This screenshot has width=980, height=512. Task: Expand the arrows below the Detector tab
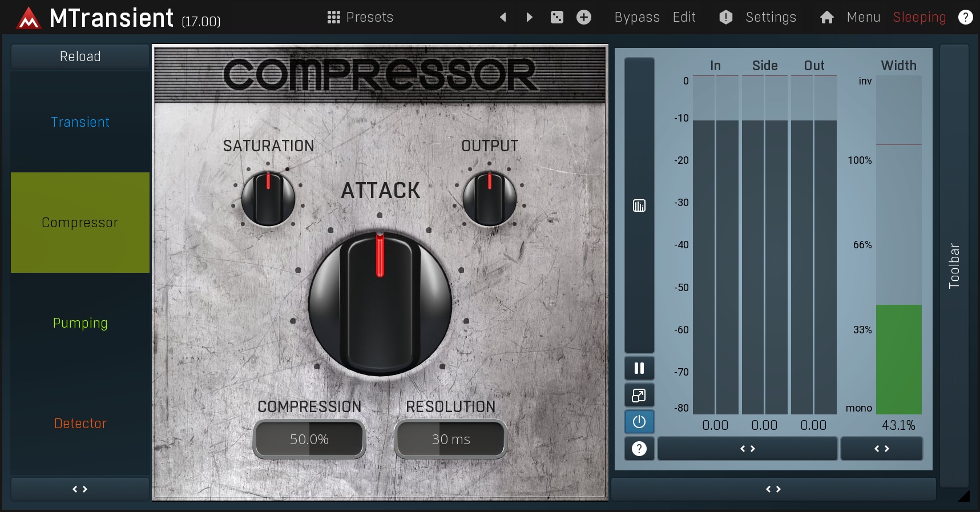pyautogui.click(x=80, y=489)
